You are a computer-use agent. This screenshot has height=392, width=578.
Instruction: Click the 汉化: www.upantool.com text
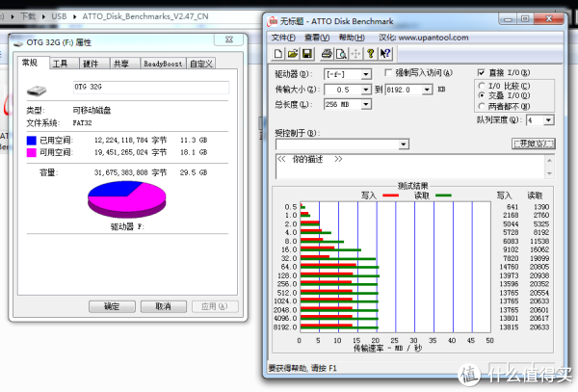[424, 38]
